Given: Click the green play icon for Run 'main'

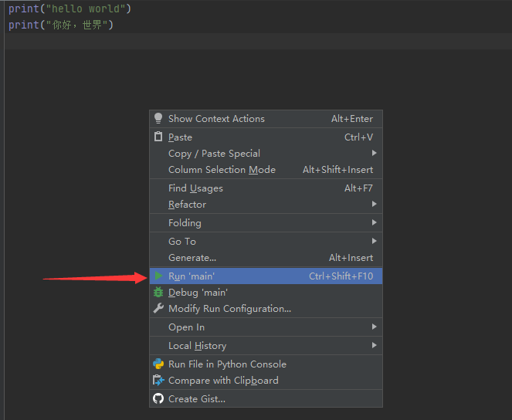Looking at the screenshot, I should pos(158,276).
